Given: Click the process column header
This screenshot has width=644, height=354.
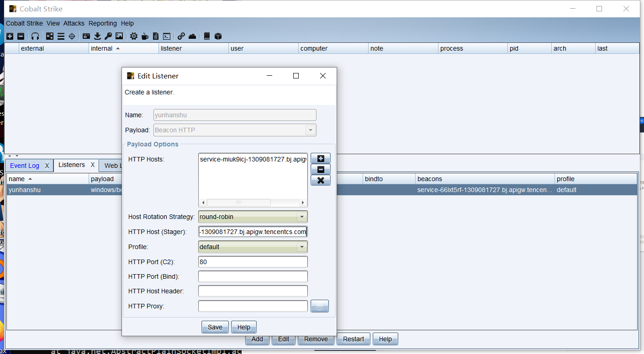Looking at the screenshot, I should pos(473,48).
